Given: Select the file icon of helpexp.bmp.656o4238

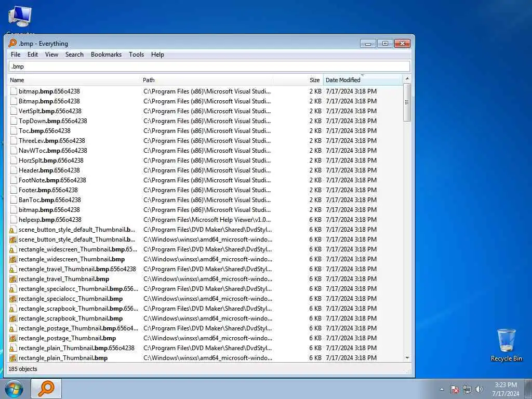Looking at the screenshot, I should [14, 220].
